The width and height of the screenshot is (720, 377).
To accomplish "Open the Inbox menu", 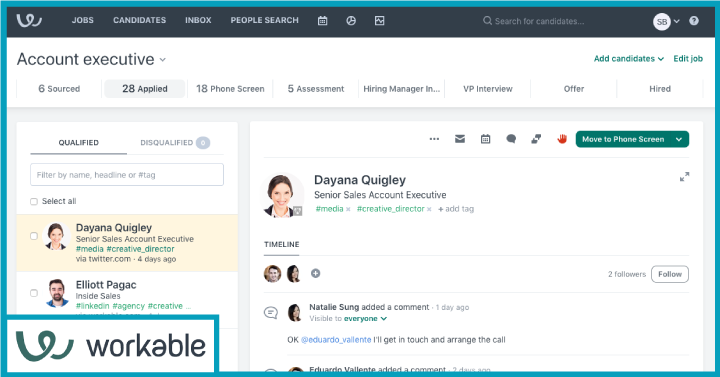I will [x=198, y=20].
